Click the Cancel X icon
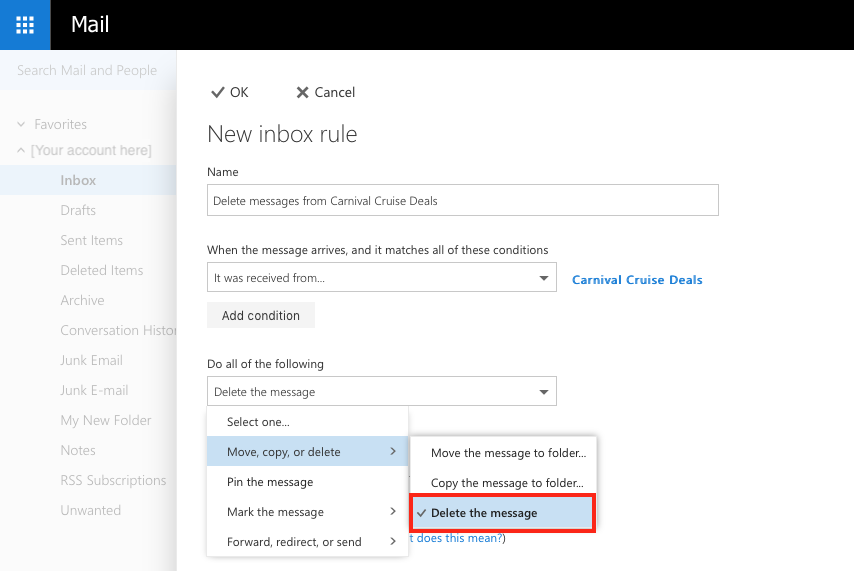Screen dimensions: 854x571 (x=302, y=92)
